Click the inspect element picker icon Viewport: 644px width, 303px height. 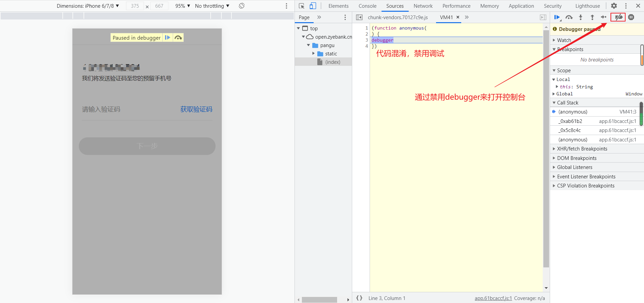pos(302,6)
